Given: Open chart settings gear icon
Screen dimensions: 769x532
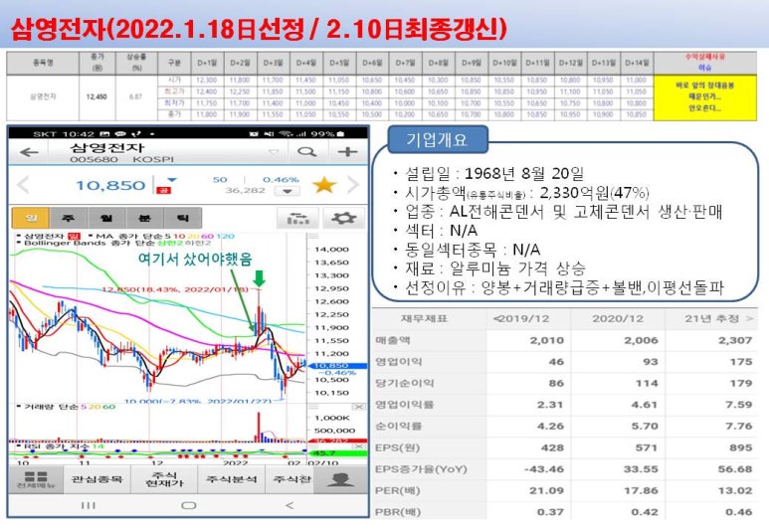Looking at the screenshot, I should pyautogui.click(x=344, y=218).
